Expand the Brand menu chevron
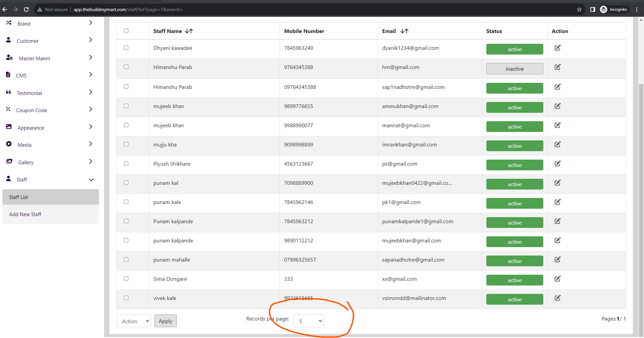The height and width of the screenshot is (338, 644). coord(91,23)
